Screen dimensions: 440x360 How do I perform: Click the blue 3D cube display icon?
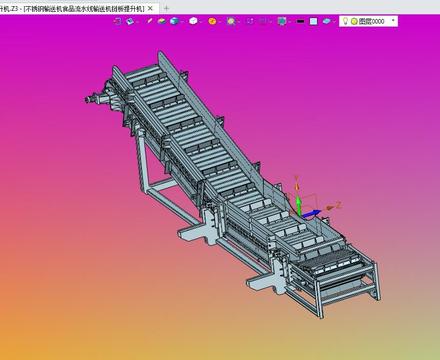point(174,21)
